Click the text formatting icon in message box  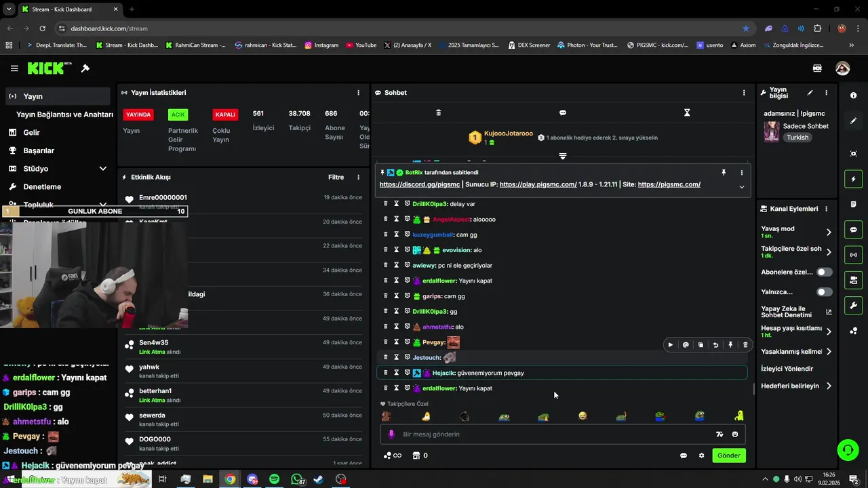[x=719, y=434]
